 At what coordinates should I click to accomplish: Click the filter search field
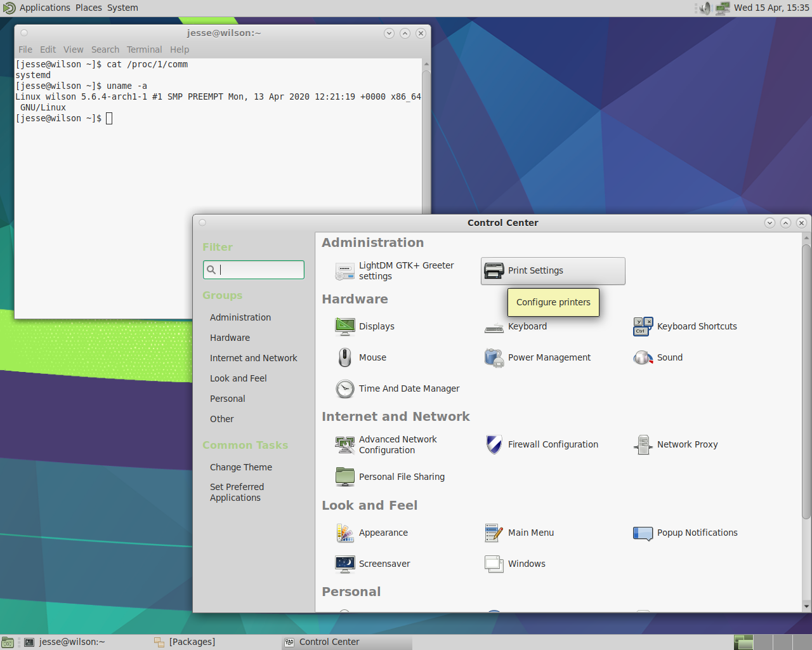point(254,270)
